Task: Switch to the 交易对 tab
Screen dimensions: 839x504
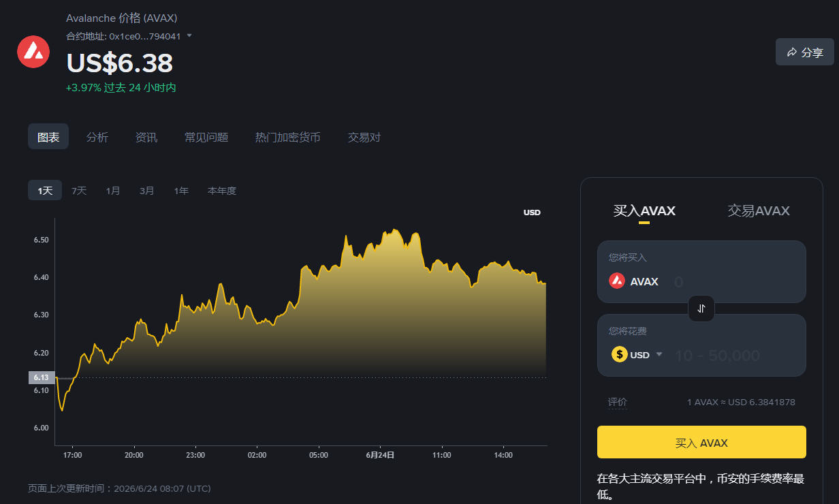Action: [x=364, y=137]
